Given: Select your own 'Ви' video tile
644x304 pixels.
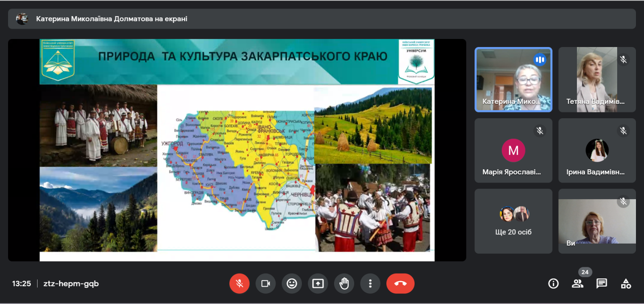Looking at the screenshot, I should [x=597, y=221].
